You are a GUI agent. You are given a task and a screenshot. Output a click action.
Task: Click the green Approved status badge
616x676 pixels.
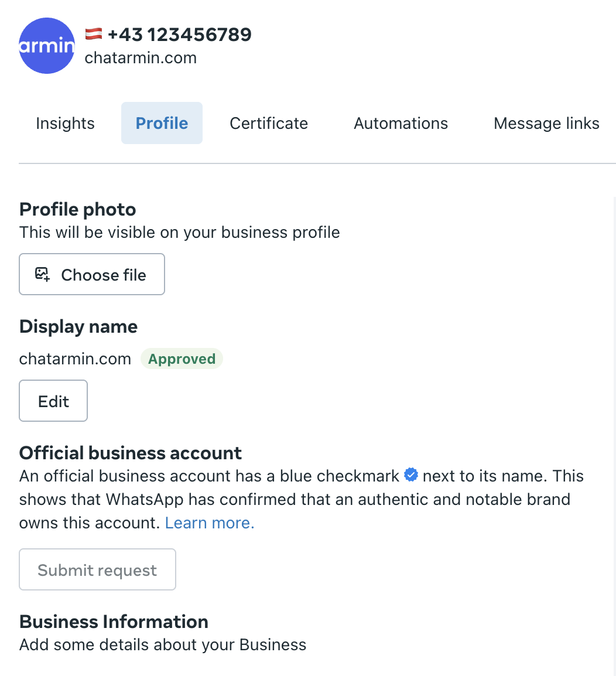182,359
